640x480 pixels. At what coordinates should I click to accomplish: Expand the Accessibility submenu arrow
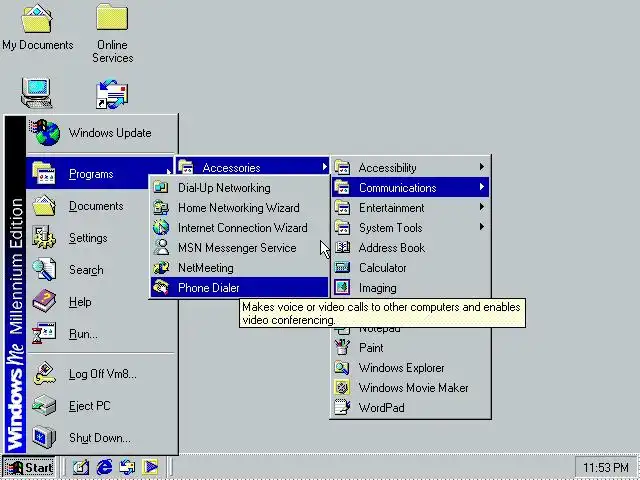point(482,167)
